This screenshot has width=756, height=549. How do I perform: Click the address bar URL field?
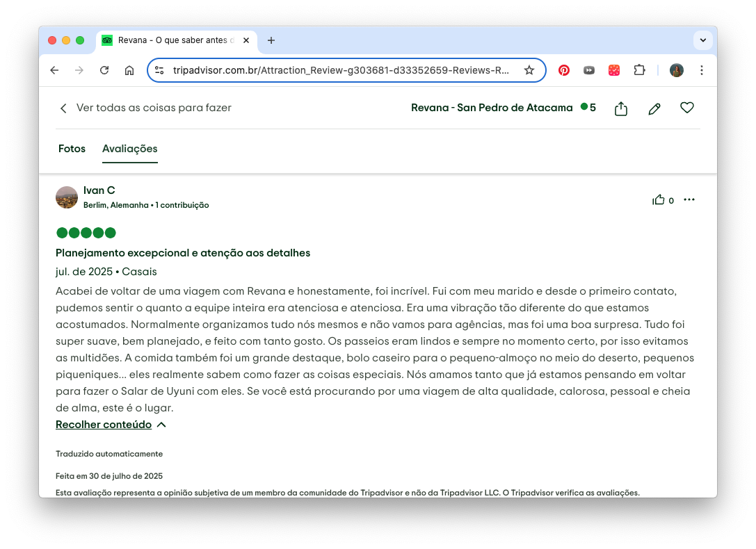pyautogui.click(x=341, y=70)
